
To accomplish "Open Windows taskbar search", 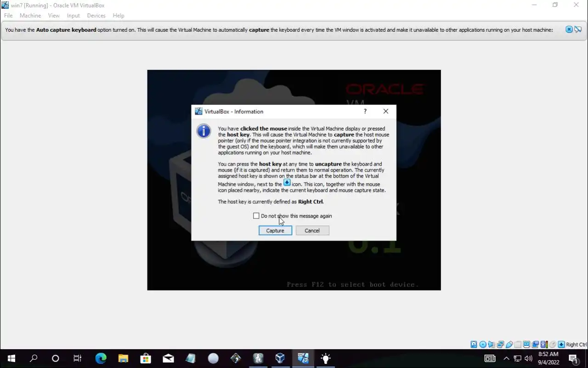I will pos(34,358).
